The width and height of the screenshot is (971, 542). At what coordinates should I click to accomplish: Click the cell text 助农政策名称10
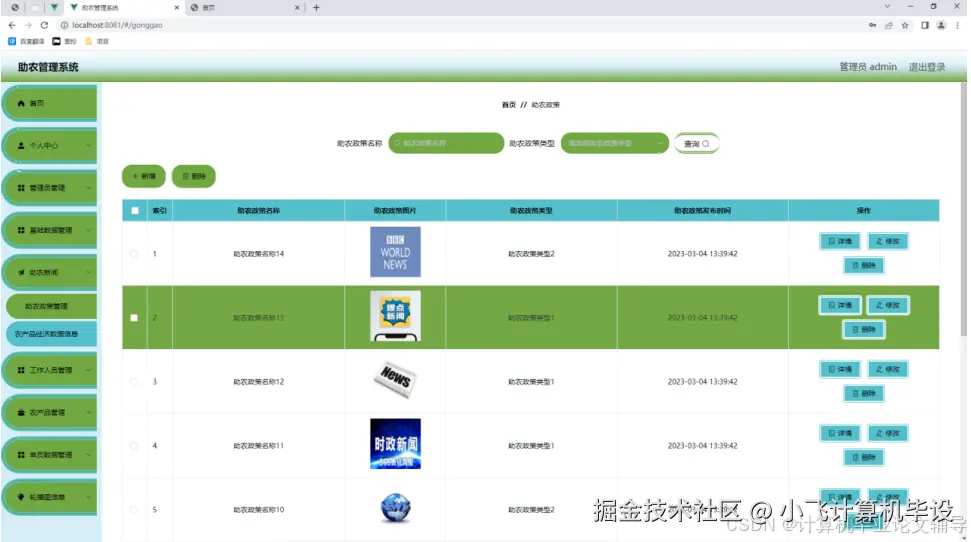coord(258,510)
